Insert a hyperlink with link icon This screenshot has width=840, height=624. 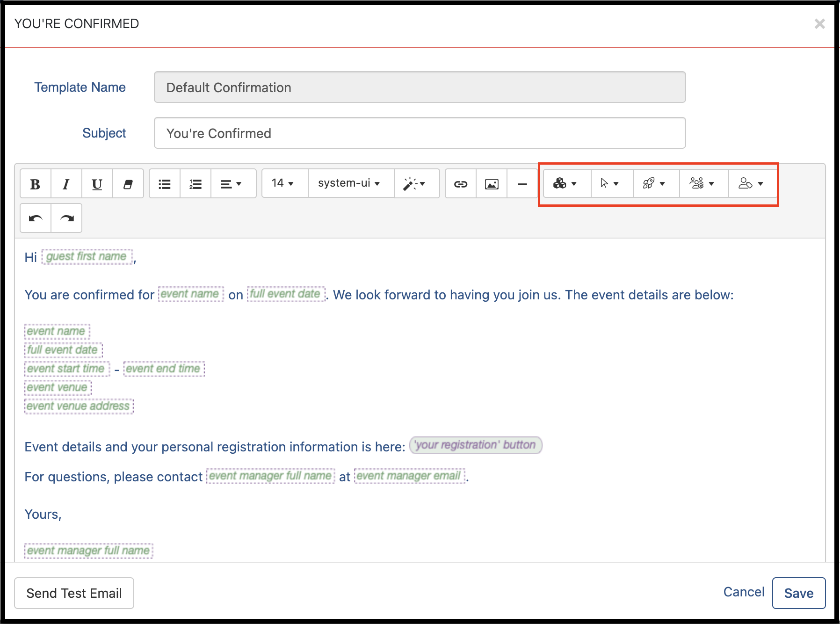coord(461,184)
